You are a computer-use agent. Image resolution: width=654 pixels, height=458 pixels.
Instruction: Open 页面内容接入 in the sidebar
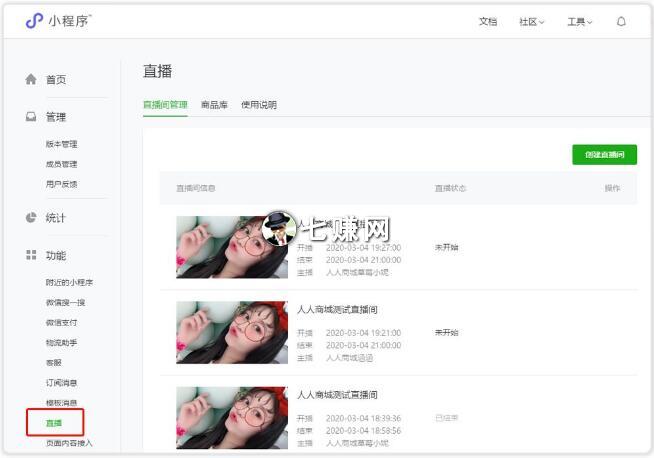[x=69, y=443]
